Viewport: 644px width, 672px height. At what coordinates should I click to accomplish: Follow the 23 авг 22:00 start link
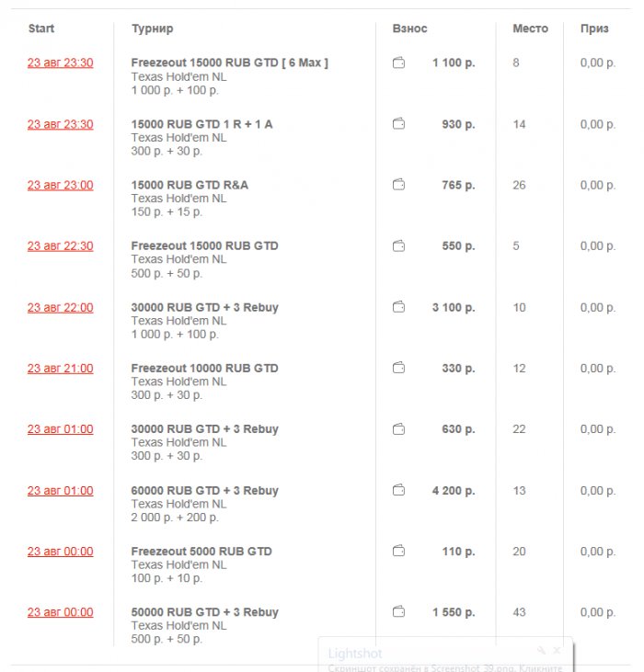60,308
